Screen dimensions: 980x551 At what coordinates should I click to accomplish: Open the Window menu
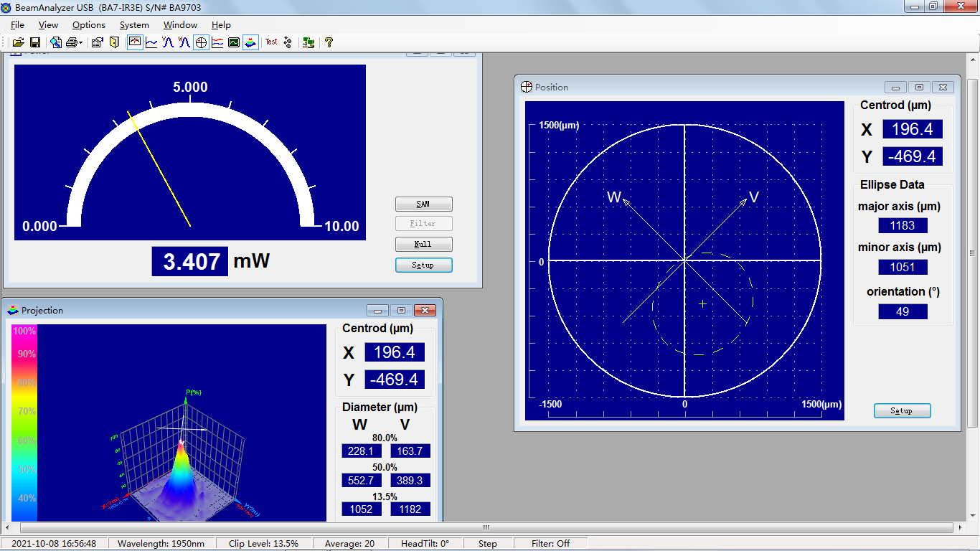(x=180, y=25)
